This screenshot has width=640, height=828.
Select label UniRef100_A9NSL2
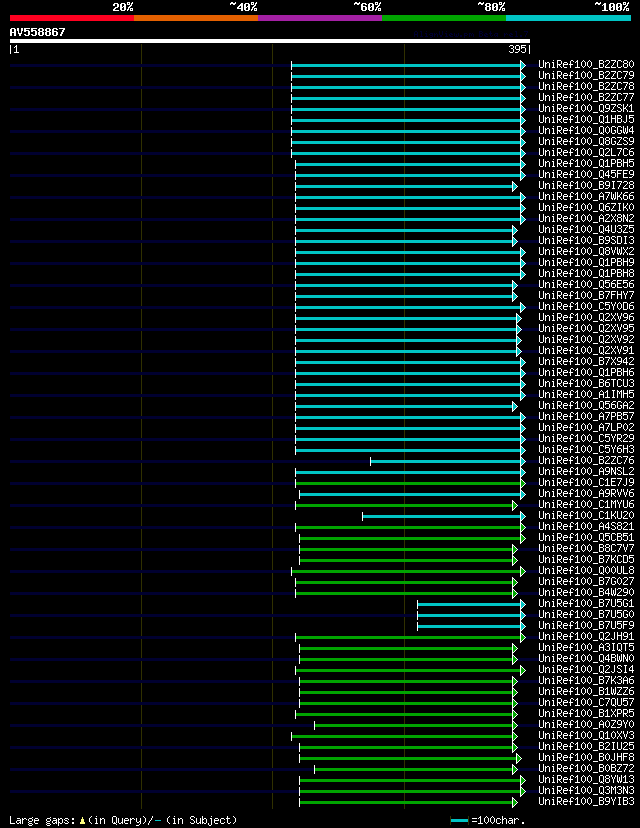tap(586, 472)
